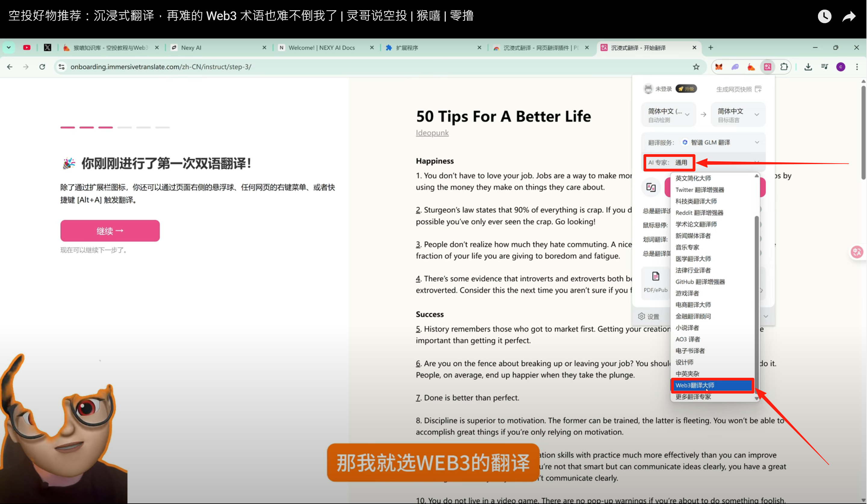Open the Ideopunk author link
Viewport: 867px width, 504px height.
tap(432, 133)
